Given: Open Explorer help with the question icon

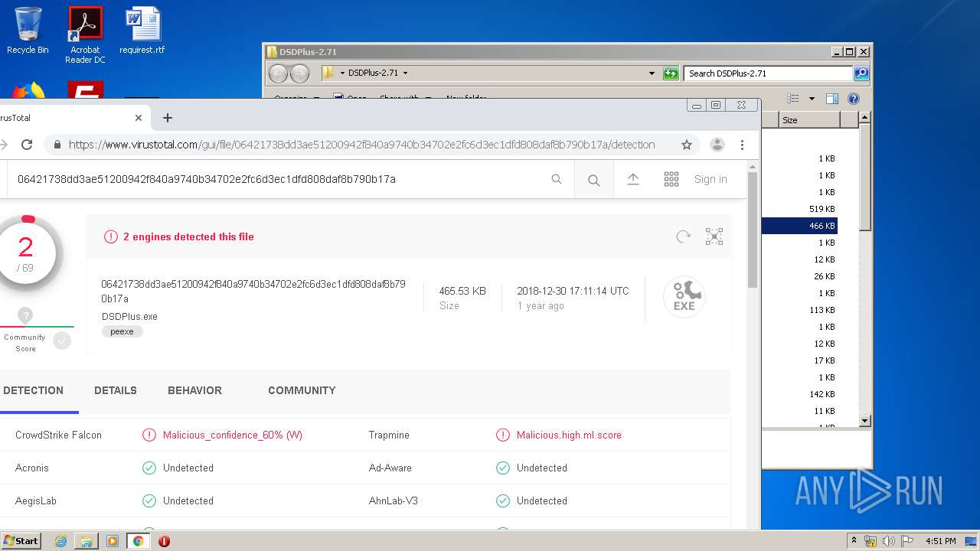Looking at the screenshot, I should tap(854, 99).
